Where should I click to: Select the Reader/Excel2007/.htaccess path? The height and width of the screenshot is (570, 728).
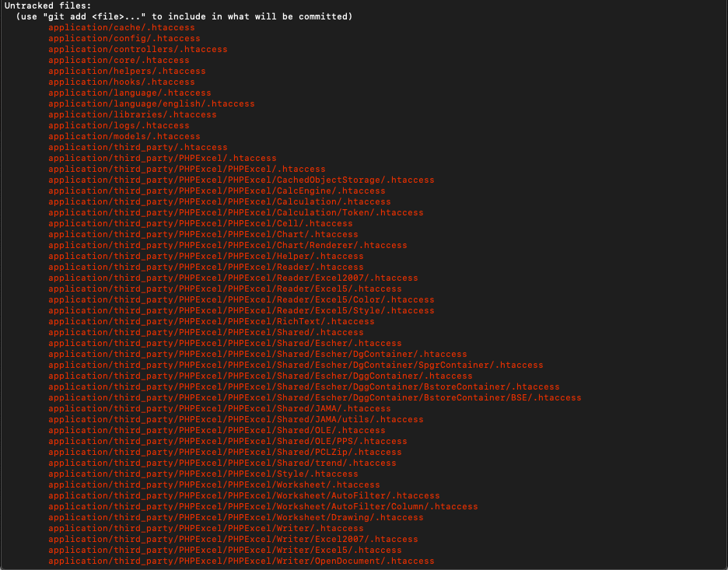(x=233, y=278)
